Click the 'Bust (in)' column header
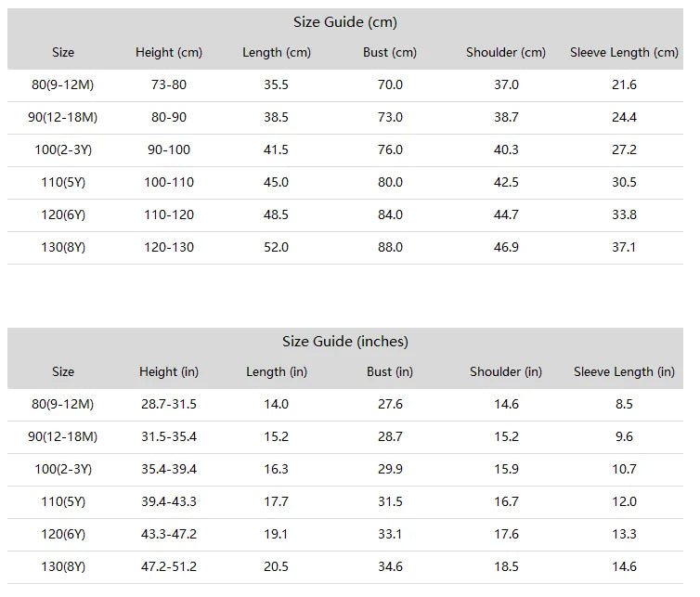700x597 pixels. pos(390,371)
